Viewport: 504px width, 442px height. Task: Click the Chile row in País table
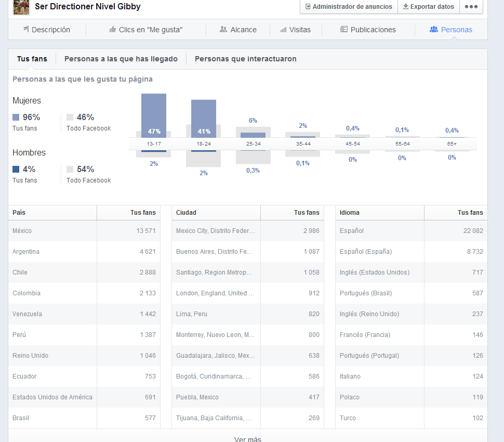[84, 272]
